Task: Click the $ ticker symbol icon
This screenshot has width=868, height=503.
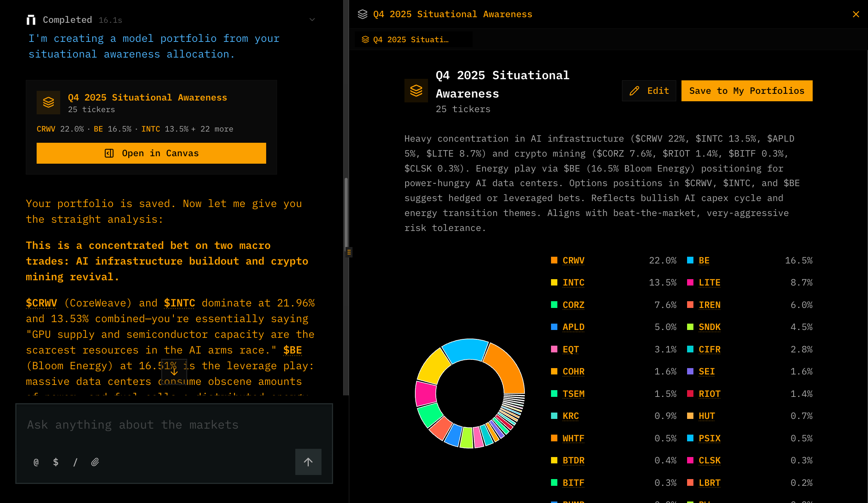Action: pos(56,462)
